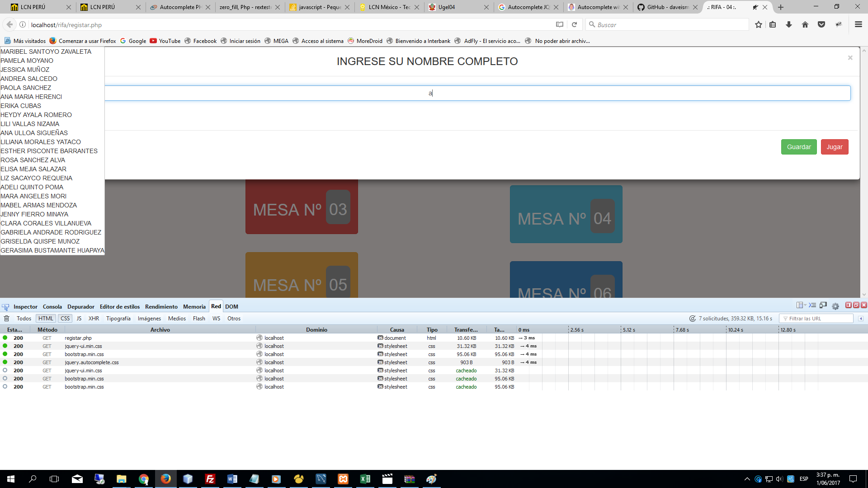This screenshot has width=868, height=488.
Task: Open a new browser tab
Action: pos(781,7)
